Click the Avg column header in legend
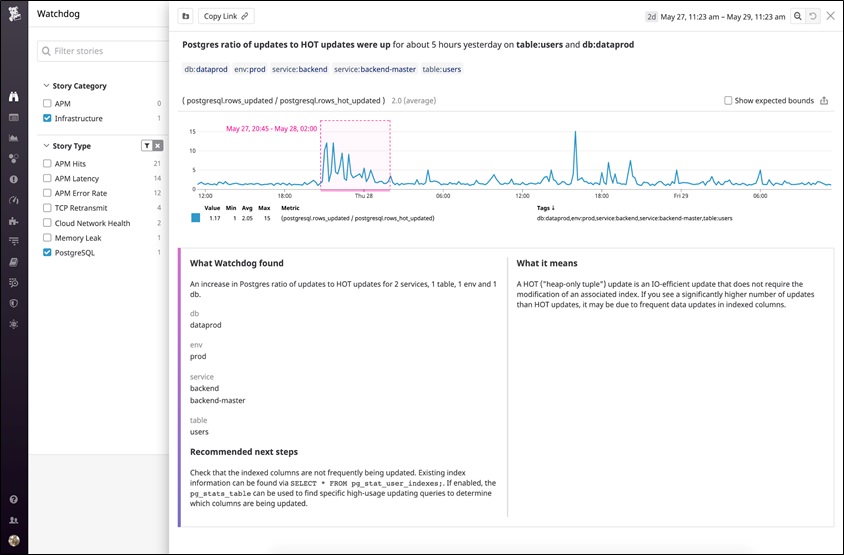The image size is (844, 555). (x=247, y=208)
